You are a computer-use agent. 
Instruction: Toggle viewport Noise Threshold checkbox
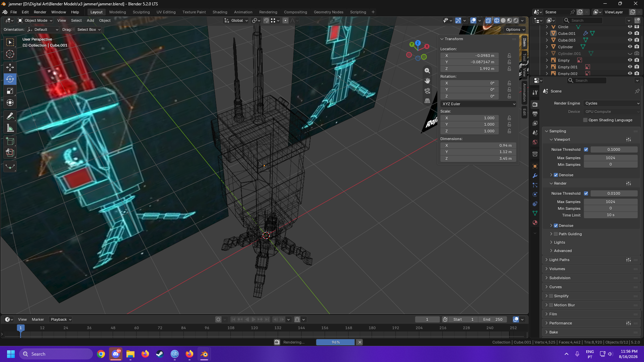[x=586, y=149]
